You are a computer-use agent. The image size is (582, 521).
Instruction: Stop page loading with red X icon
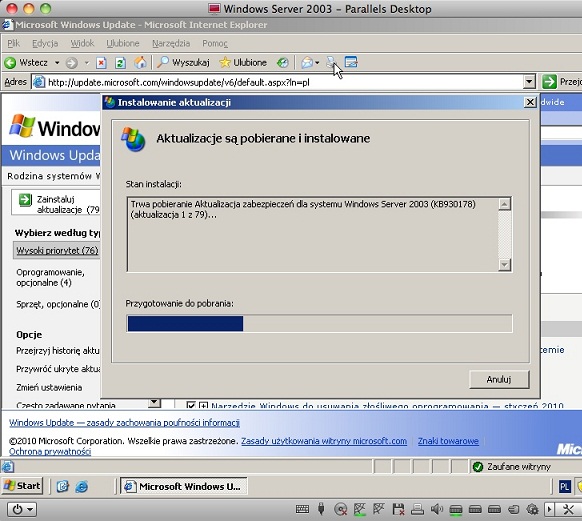click(x=101, y=63)
